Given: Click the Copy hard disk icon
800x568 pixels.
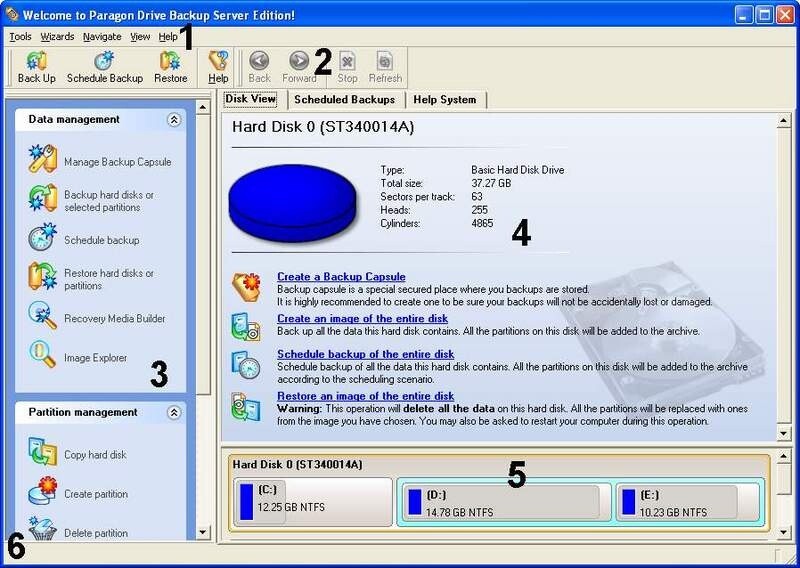Looking at the screenshot, I should (43, 451).
